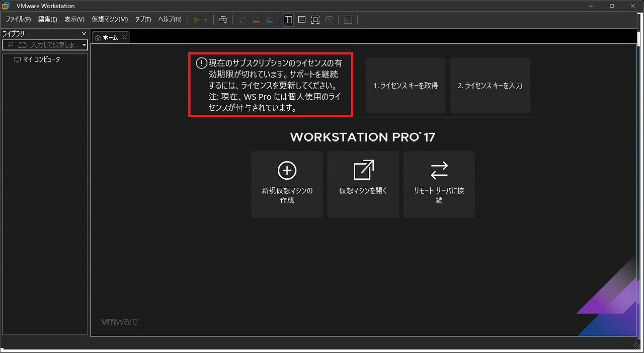The image size is (644, 353).
Task: Click the license warning exclamation icon
Action: point(201,63)
